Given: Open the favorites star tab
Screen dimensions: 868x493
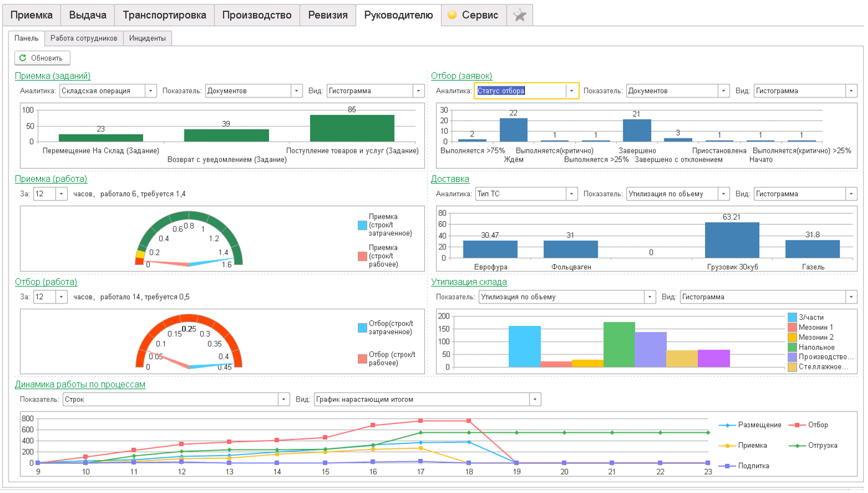Looking at the screenshot, I should tap(519, 16).
